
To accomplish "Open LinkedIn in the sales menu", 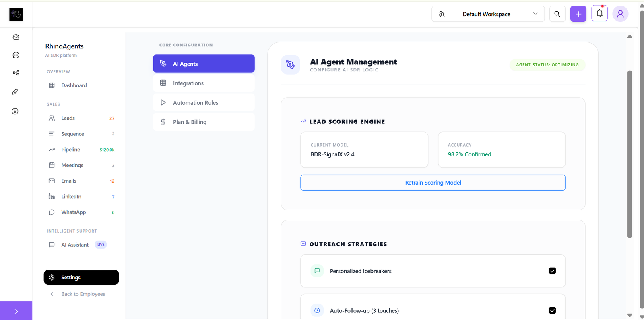I will pos(81,197).
